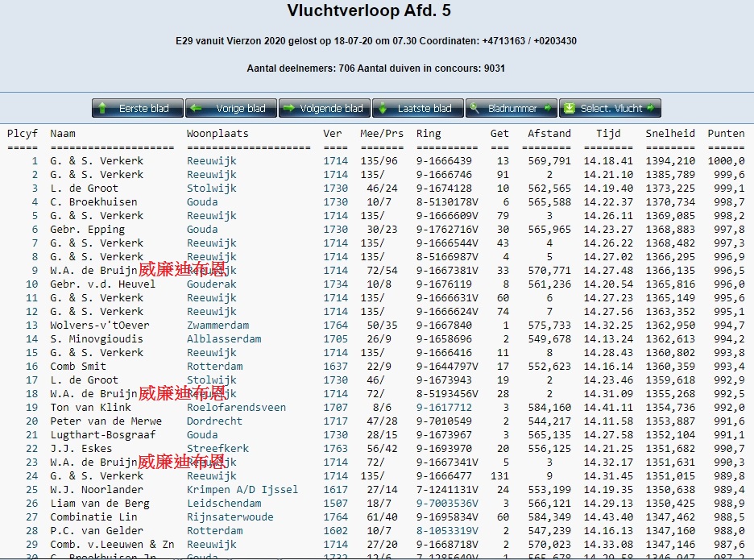Click Ver number 1637 for Comb Smit

[336, 366]
